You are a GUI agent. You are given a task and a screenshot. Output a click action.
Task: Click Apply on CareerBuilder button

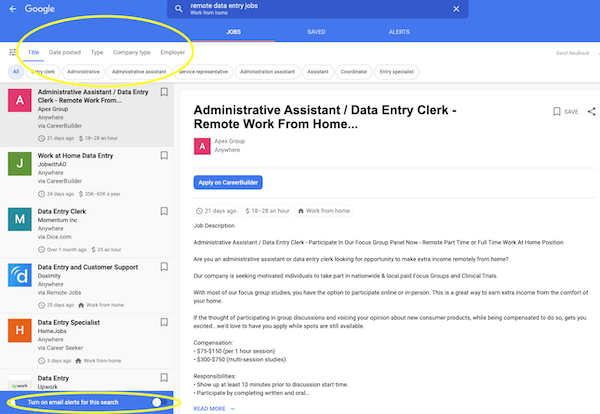[228, 183]
